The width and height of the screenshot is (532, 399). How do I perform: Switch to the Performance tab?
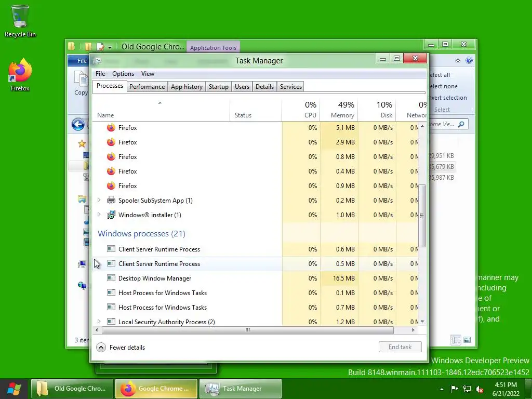click(147, 87)
